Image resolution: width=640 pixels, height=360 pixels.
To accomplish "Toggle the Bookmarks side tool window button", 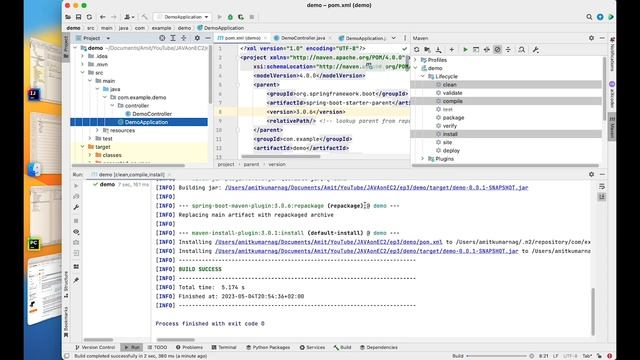I will [x=66, y=322].
